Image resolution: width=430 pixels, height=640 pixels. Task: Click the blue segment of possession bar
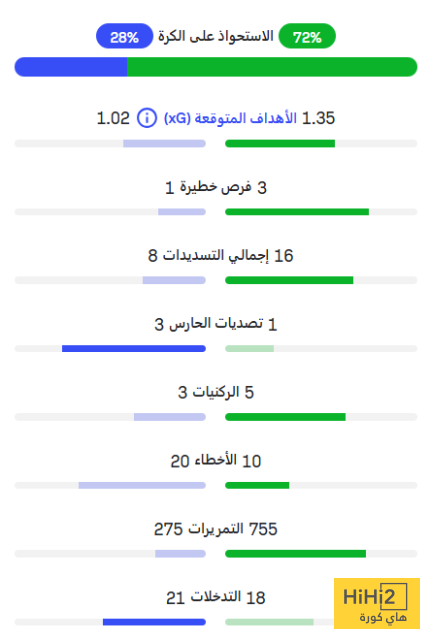pyautogui.click(x=71, y=67)
